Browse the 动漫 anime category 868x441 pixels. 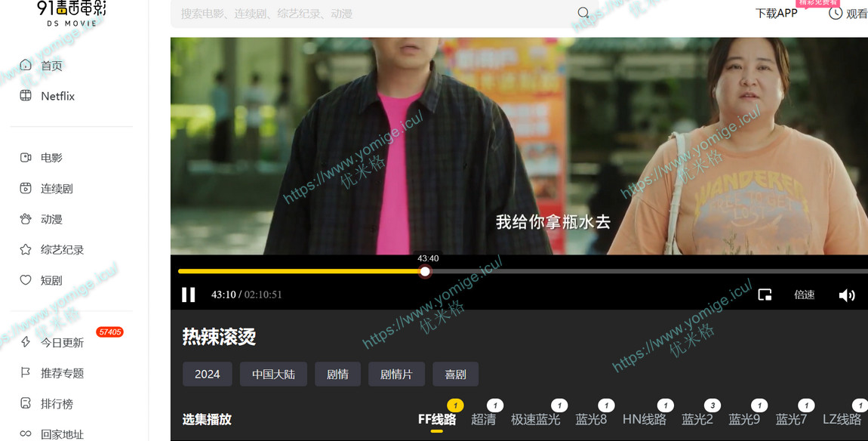(51, 219)
